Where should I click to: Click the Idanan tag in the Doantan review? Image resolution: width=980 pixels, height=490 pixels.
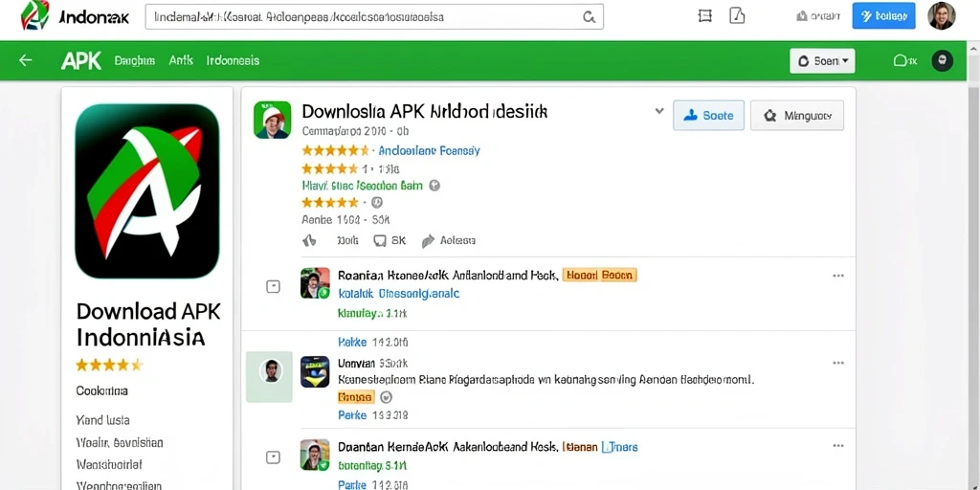(x=579, y=447)
